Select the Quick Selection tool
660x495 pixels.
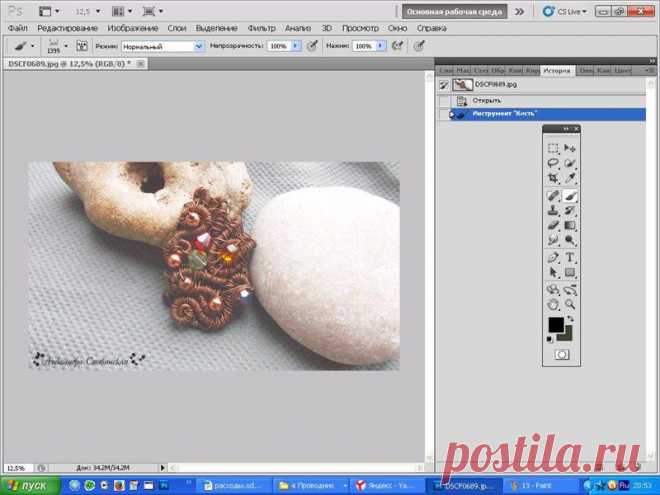point(570,163)
